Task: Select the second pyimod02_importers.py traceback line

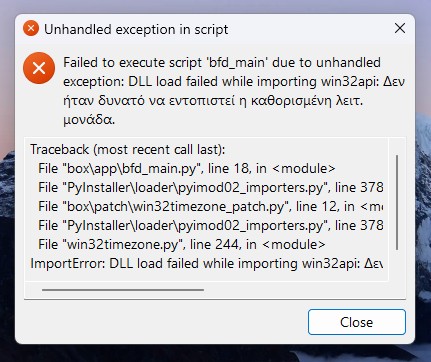Action: [211, 225]
